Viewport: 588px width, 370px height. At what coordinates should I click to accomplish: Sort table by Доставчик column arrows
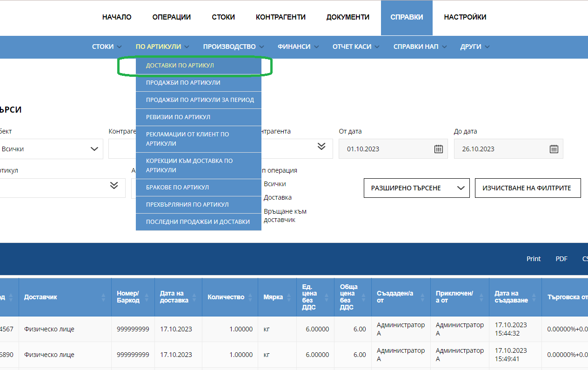tap(103, 297)
